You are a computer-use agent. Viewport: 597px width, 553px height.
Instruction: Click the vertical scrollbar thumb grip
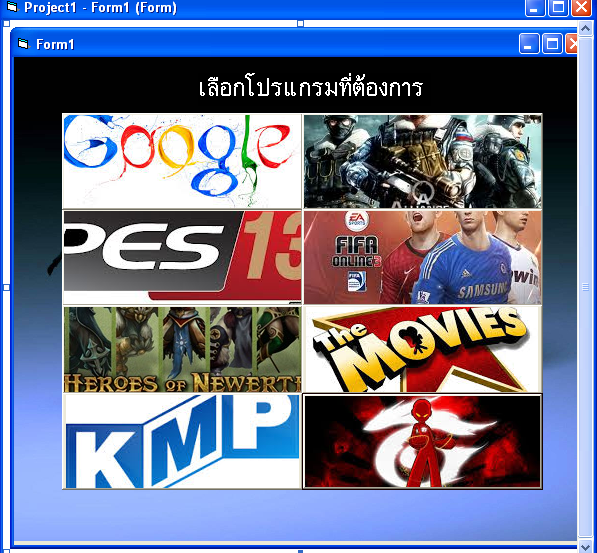click(586, 287)
